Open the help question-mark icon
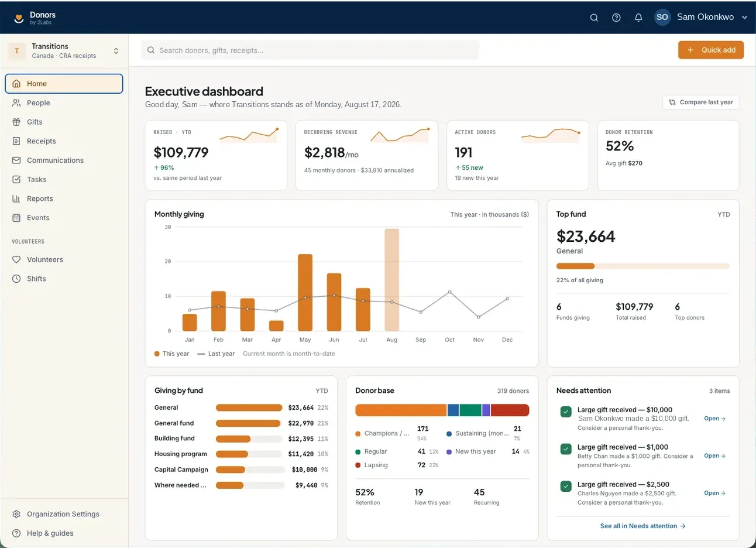The height and width of the screenshot is (548, 756). [616, 18]
